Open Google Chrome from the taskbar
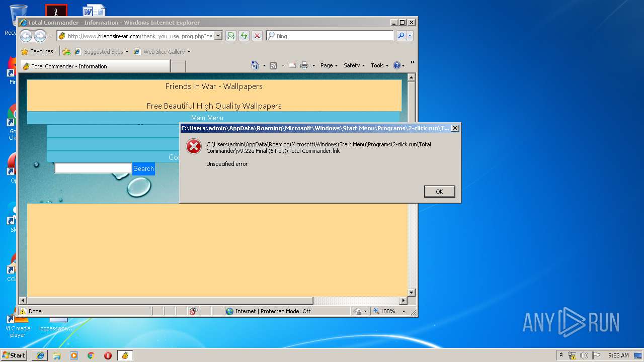This screenshot has width=644, height=362. [91, 355]
